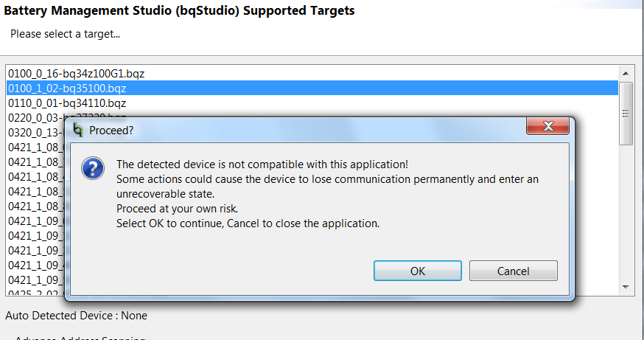The height and width of the screenshot is (340, 644).
Task: Click the target list scroll up arrow
Action: pyautogui.click(x=626, y=74)
